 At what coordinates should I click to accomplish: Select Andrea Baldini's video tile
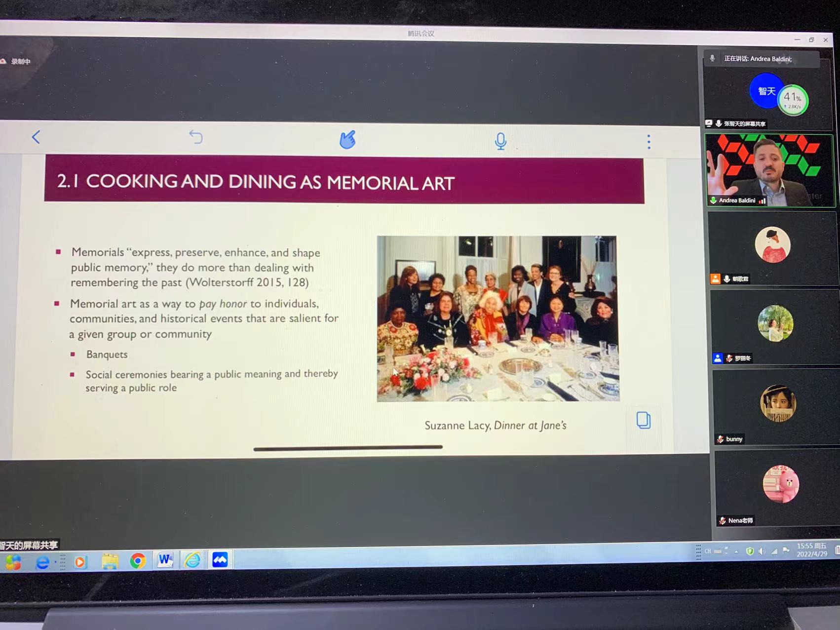770,170
